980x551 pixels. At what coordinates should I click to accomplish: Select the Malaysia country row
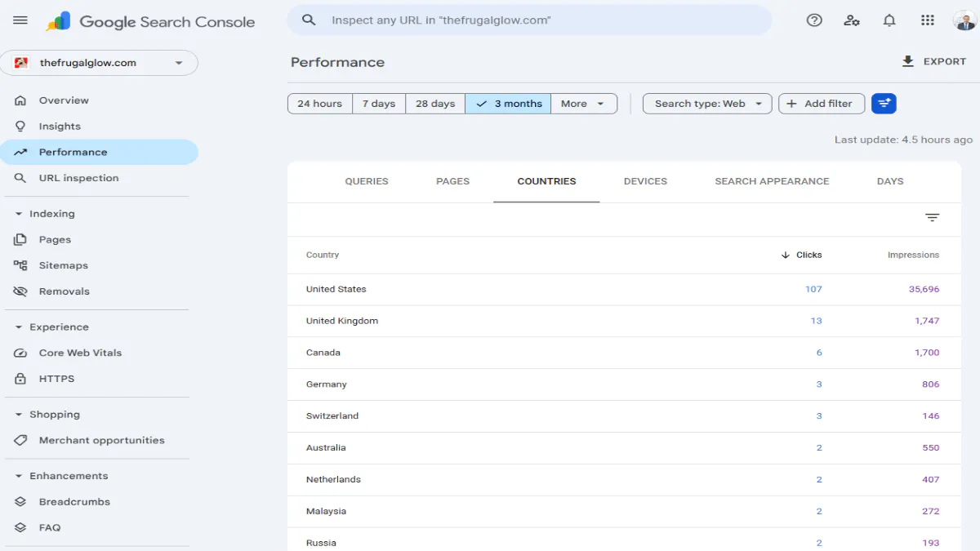pos(624,512)
